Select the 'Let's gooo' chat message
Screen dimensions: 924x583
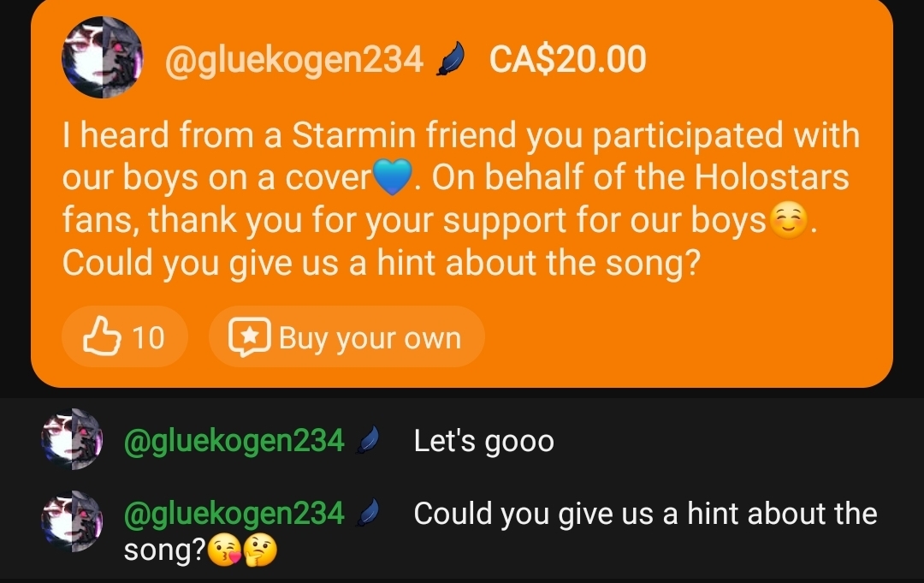(x=483, y=441)
